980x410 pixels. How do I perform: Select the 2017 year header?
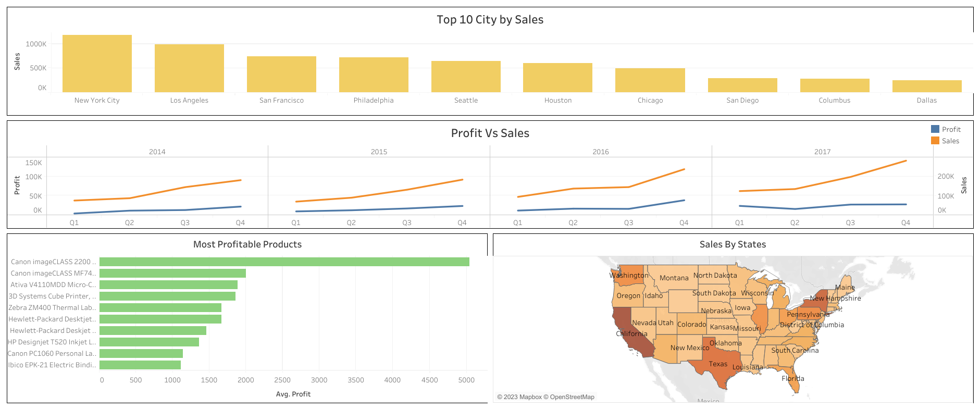coord(822,152)
